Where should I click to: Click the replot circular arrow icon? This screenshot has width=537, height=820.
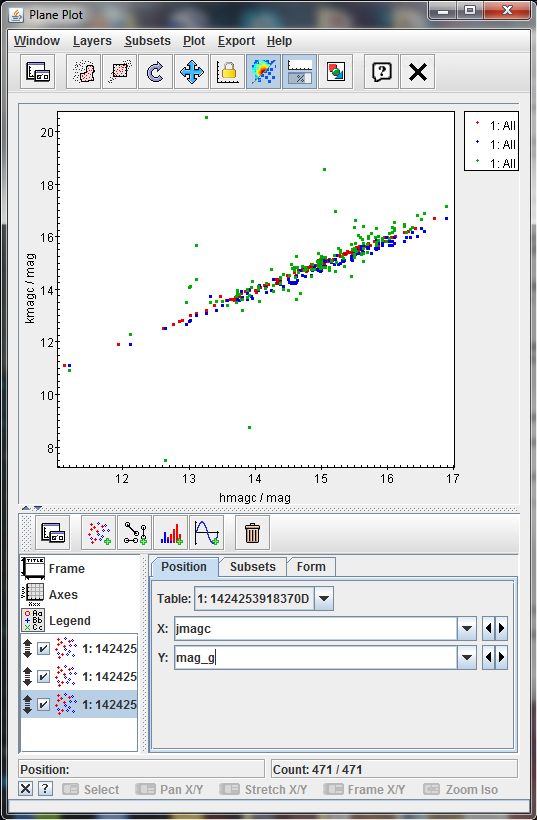point(155,72)
